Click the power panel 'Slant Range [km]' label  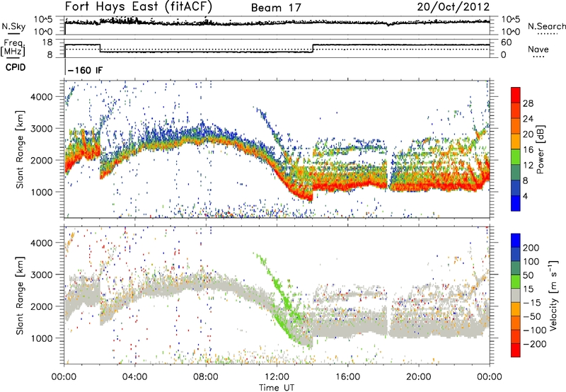coord(20,149)
